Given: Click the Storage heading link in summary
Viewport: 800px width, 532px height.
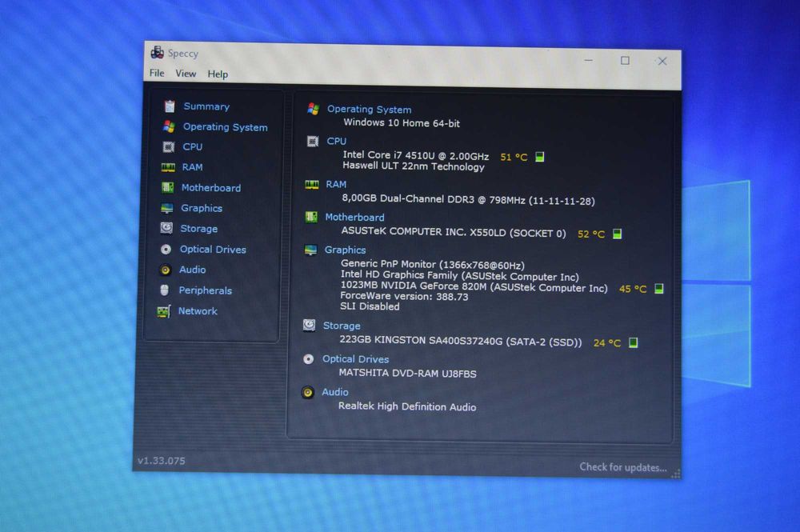Looking at the screenshot, I should (x=342, y=326).
